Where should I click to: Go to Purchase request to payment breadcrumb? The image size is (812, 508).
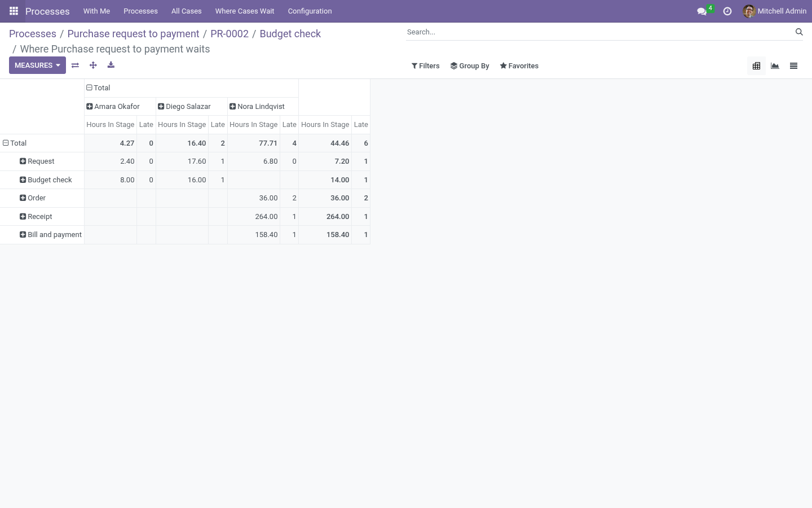133,34
